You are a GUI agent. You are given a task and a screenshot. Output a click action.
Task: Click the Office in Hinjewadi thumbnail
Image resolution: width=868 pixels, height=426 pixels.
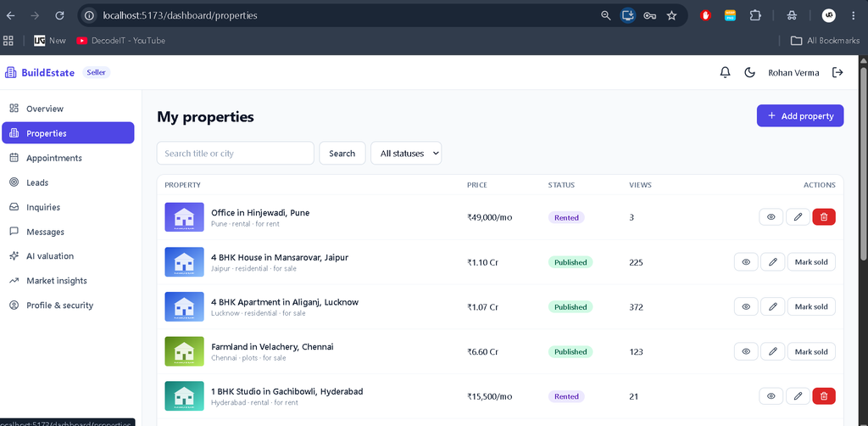tap(184, 217)
